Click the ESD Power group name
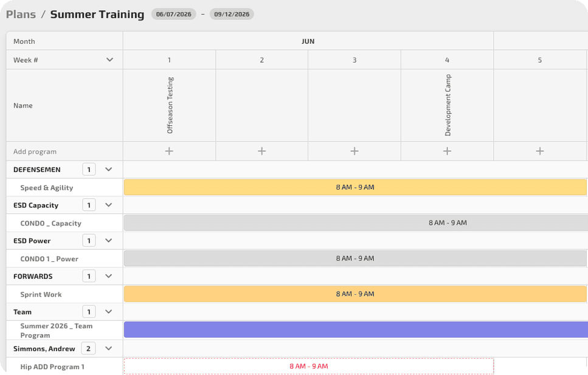This screenshot has height=375, width=588. pos(32,241)
